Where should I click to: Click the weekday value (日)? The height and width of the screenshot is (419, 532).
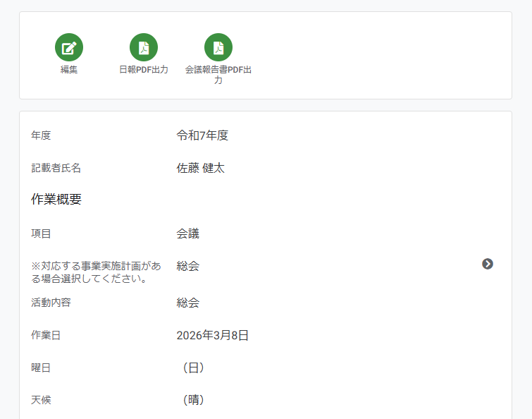tap(194, 368)
